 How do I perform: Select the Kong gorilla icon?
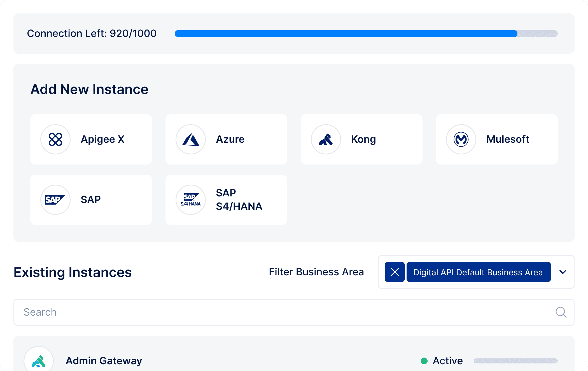point(326,139)
